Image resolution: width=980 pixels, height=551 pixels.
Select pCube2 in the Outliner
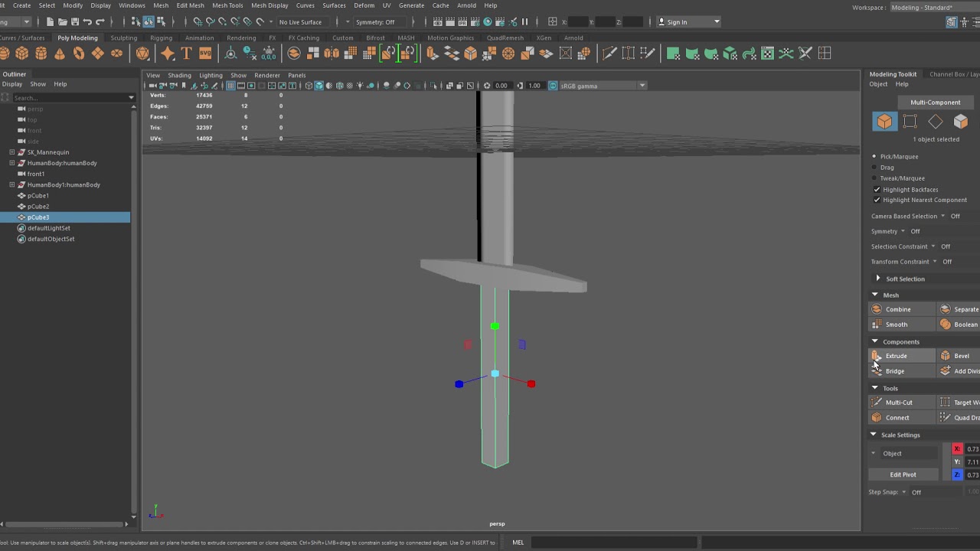[38, 207]
